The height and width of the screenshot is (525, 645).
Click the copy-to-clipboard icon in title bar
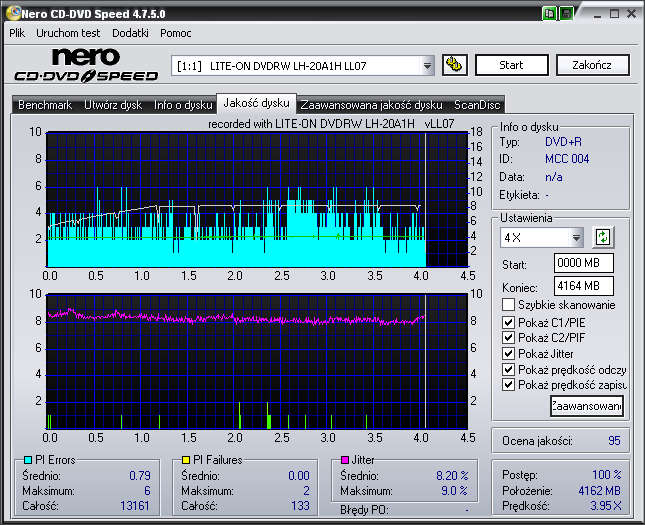[550, 14]
